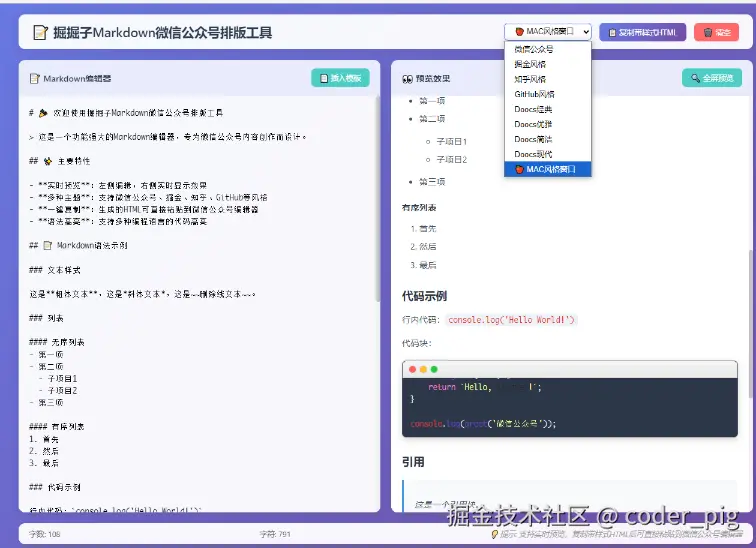Pick Doocs经典 in the theme list
Viewport: 756px width, 548px height.
coord(548,109)
